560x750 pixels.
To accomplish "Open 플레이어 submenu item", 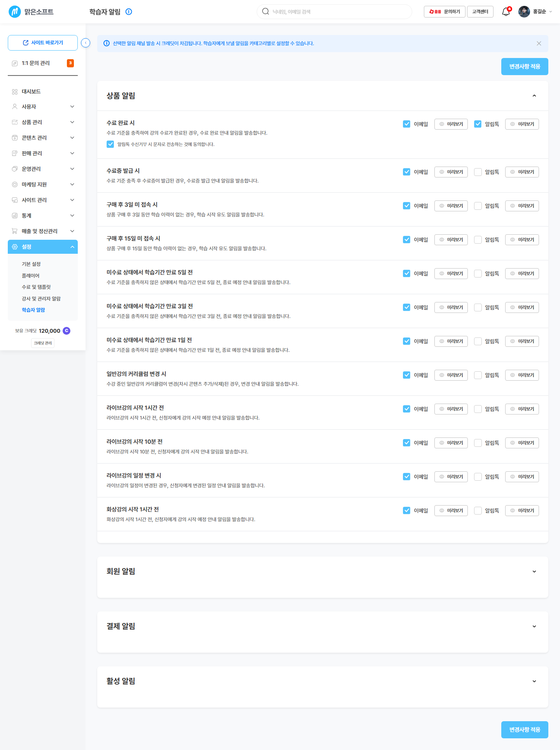I will (31, 276).
